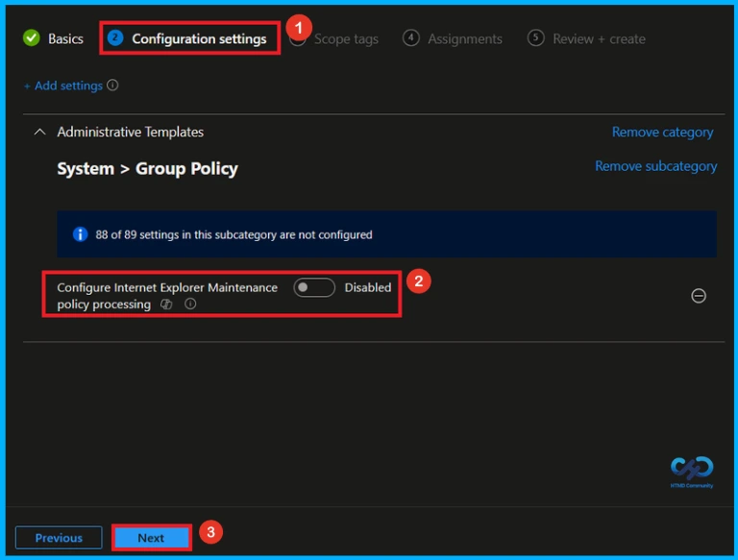Click the step 5 circle icon

pos(535,37)
